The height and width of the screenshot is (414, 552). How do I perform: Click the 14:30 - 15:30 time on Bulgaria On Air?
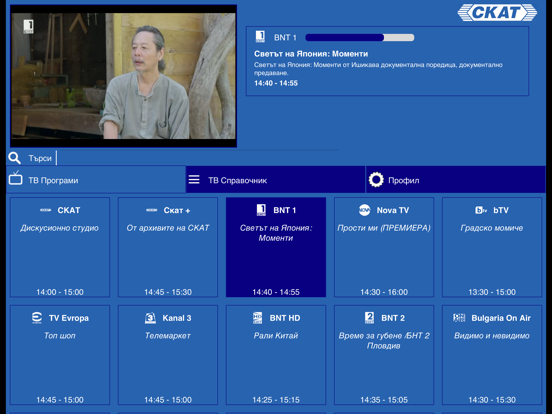[492, 400]
